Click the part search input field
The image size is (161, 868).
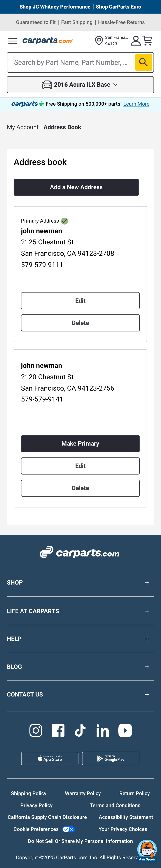[x=71, y=62]
